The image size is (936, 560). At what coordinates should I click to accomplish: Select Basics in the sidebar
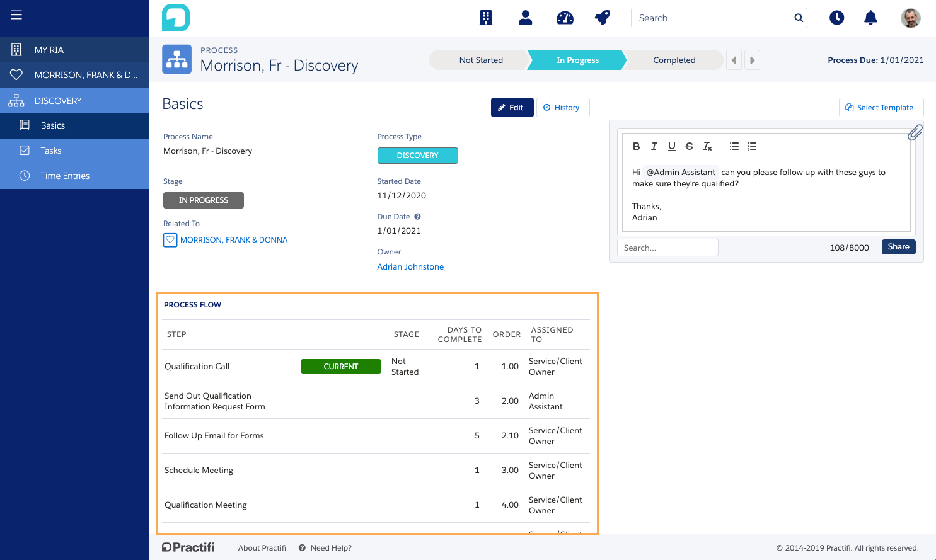74,126
